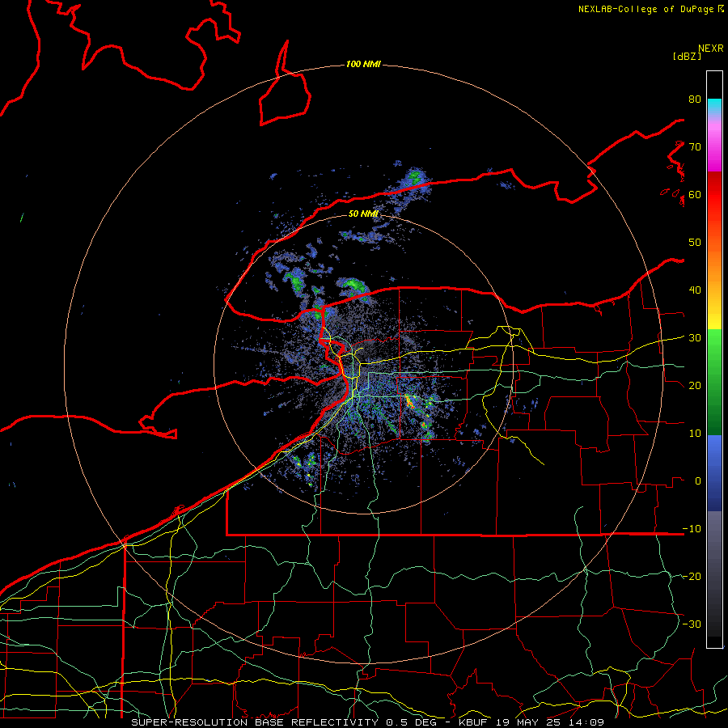The width and height of the screenshot is (728, 728).
Task: Click the 50 value on dBZ scale
Action: [x=695, y=243]
